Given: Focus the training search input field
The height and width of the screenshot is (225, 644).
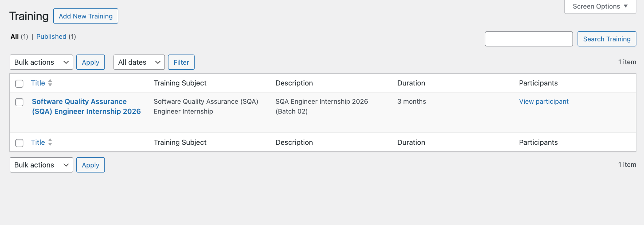Looking at the screenshot, I should pos(528,39).
